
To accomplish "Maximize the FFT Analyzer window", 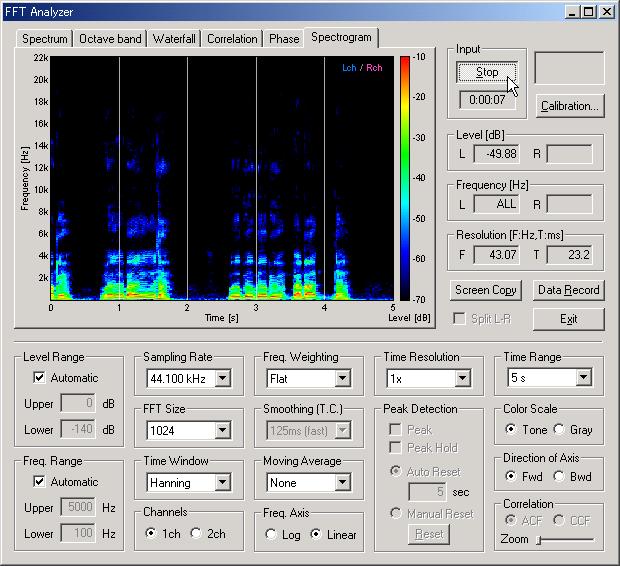I will click(588, 12).
